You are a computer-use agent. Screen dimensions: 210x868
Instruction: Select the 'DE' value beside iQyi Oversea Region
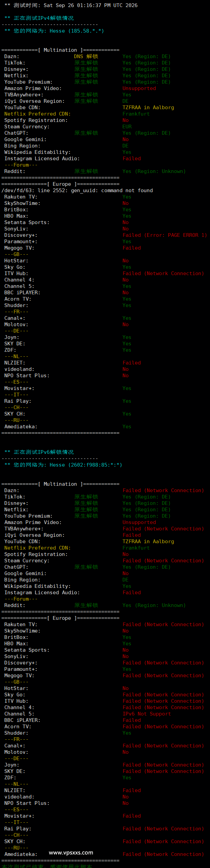point(126,101)
